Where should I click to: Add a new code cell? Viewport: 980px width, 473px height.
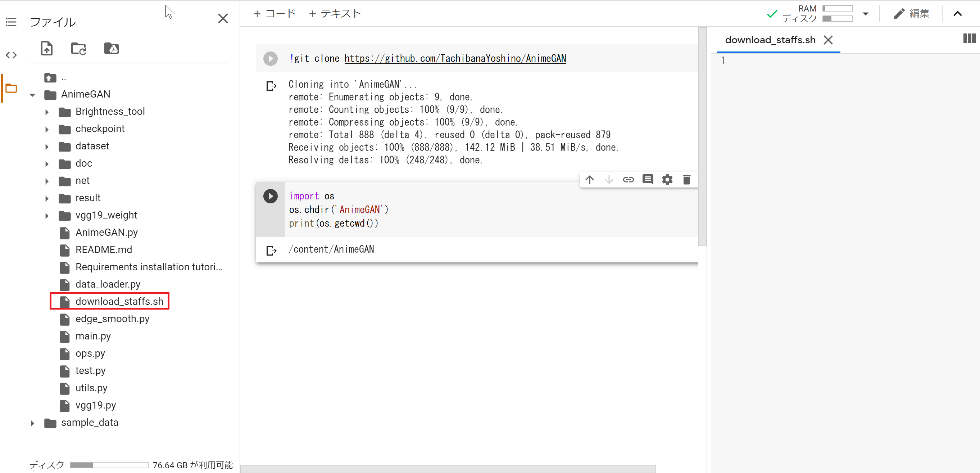274,14
